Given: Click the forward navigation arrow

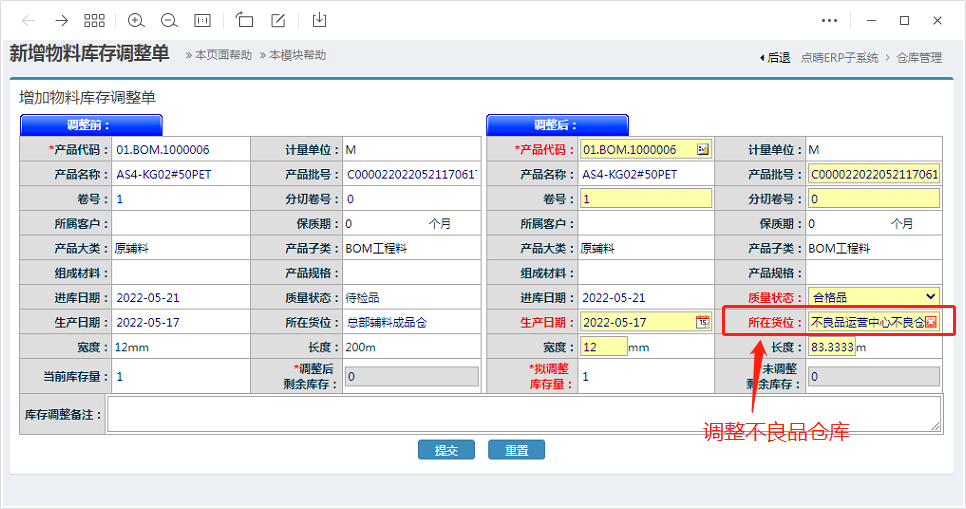Looking at the screenshot, I should (61, 20).
